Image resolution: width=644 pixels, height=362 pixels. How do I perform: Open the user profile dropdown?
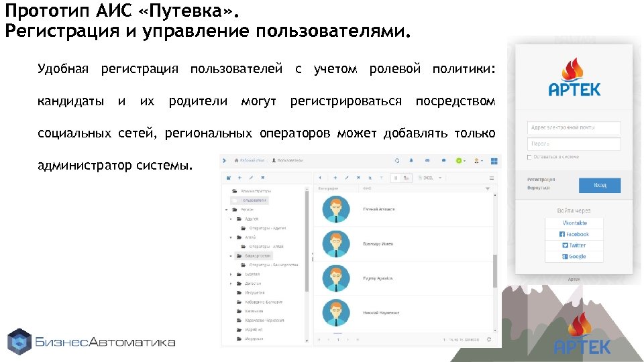click(x=478, y=161)
